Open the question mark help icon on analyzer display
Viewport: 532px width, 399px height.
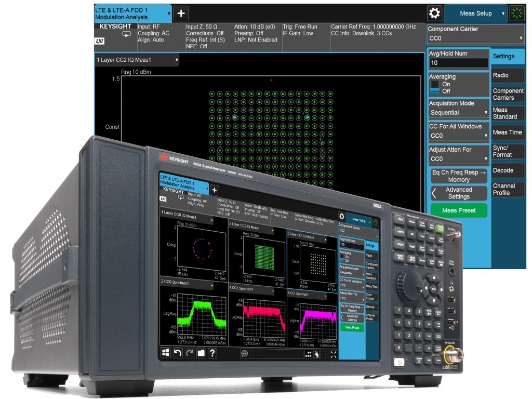click(212, 353)
